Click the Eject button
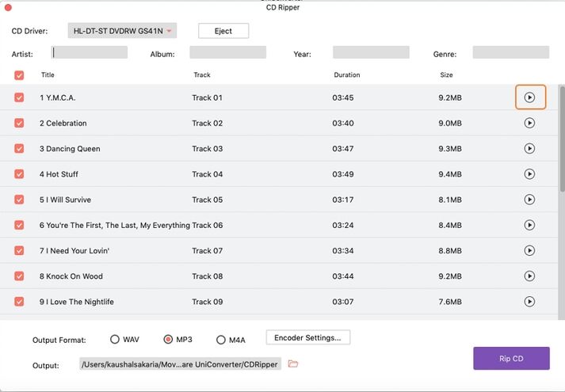Screen dimensions: 565x392 [223, 31]
